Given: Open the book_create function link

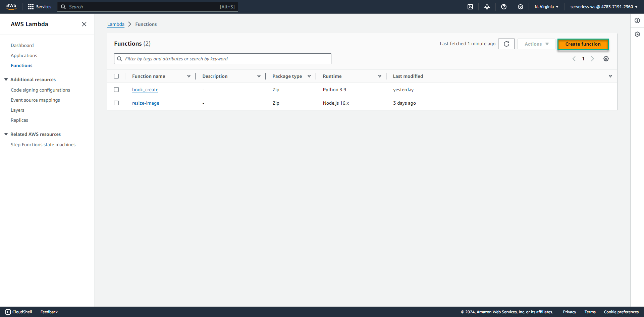Looking at the screenshot, I should pos(145,90).
